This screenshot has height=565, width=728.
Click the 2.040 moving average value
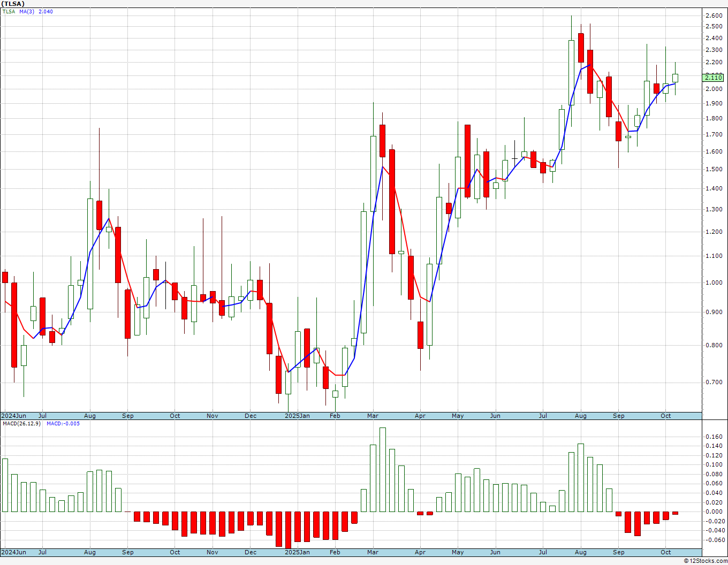46,11
